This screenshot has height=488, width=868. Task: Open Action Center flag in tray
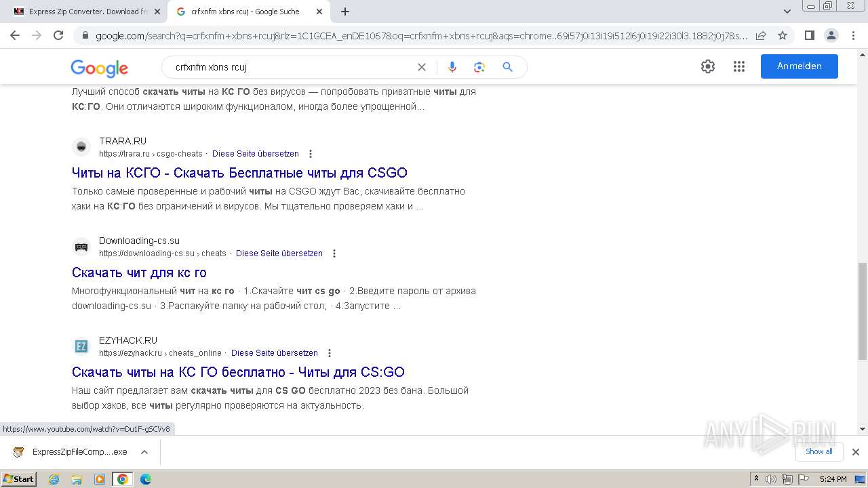[x=804, y=479]
